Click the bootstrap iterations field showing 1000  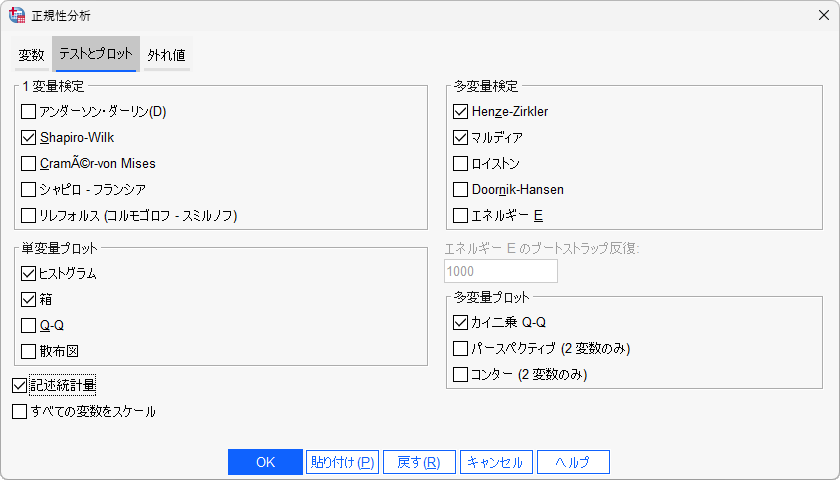(500, 271)
